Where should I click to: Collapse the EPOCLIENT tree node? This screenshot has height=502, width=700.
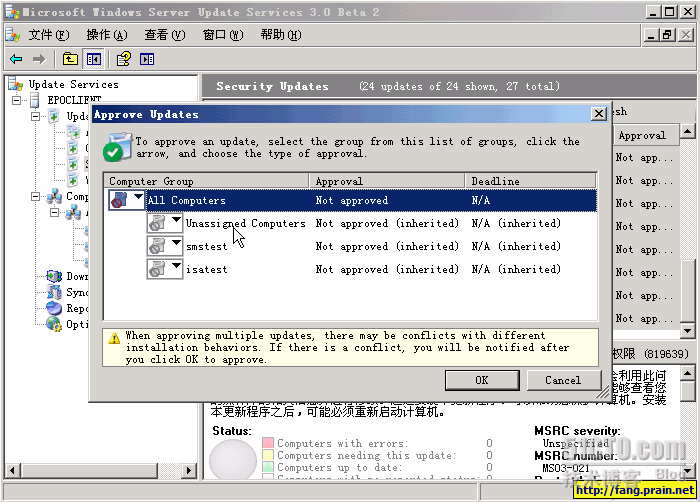tap(16, 100)
